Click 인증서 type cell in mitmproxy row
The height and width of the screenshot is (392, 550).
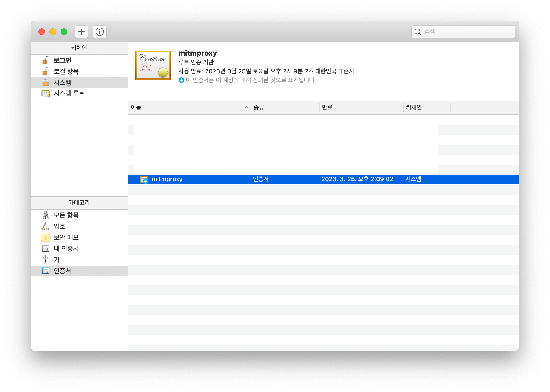[x=261, y=179]
